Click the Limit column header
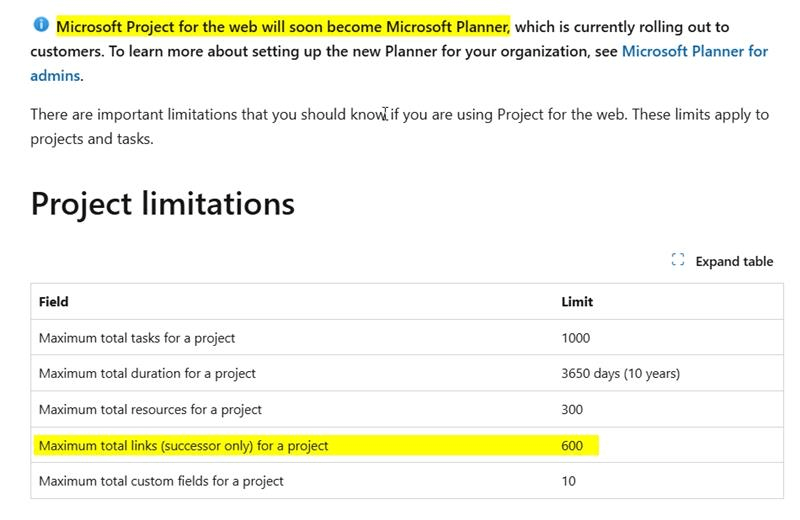The image size is (800, 520). click(x=577, y=302)
